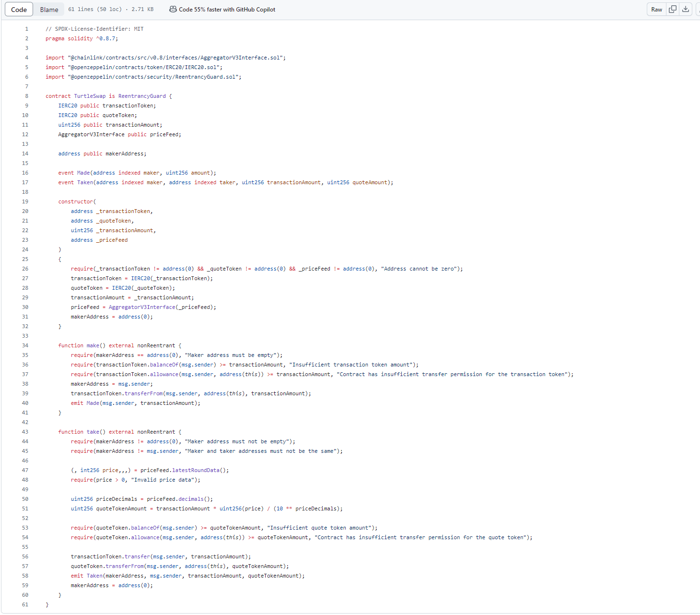This screenshot has height=615, width=700.
Task: Click 'uint256 public transactionAmount' declaration
Action: pos(110,125)
